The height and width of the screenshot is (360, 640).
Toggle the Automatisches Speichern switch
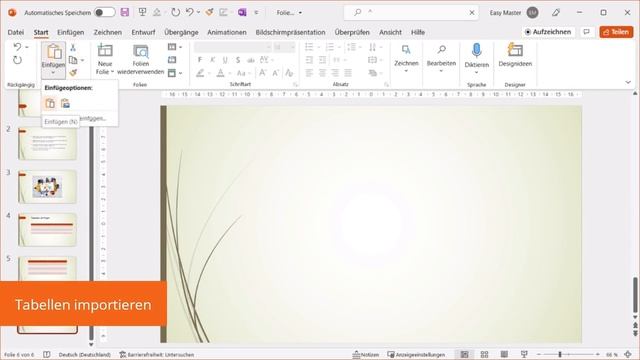tap(105, 12)
